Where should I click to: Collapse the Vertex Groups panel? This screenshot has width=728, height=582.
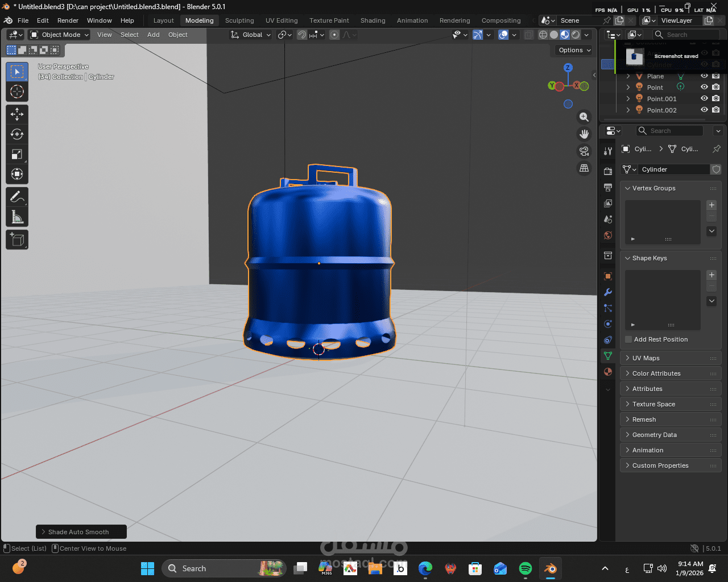[x=628, y=188]
